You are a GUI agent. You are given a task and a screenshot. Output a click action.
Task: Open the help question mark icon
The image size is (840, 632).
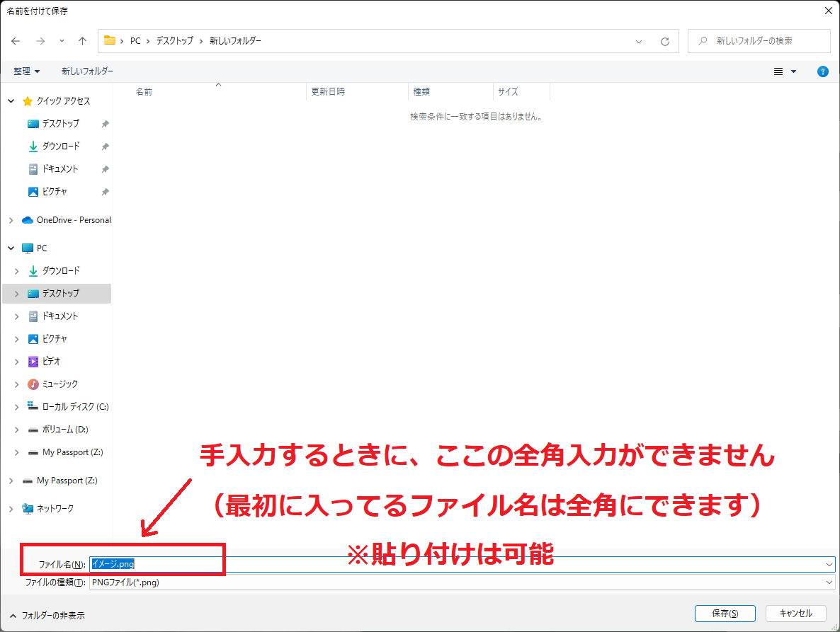point(822,71)
